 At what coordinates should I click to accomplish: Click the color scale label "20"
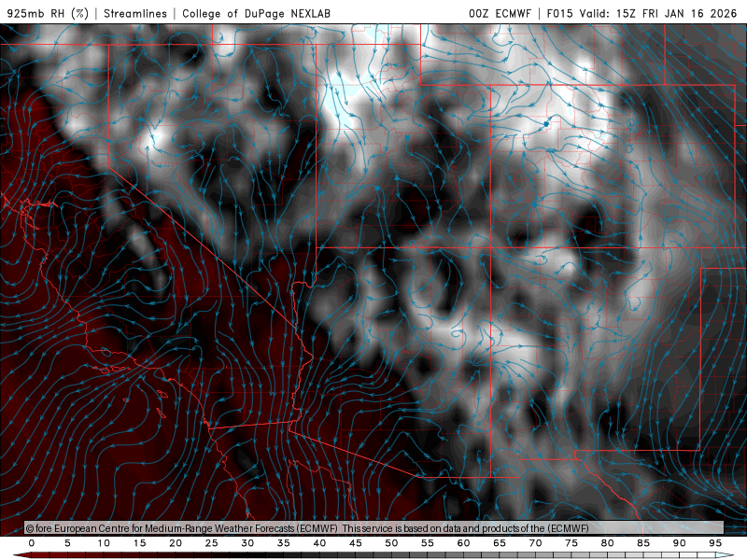[176, 543]
